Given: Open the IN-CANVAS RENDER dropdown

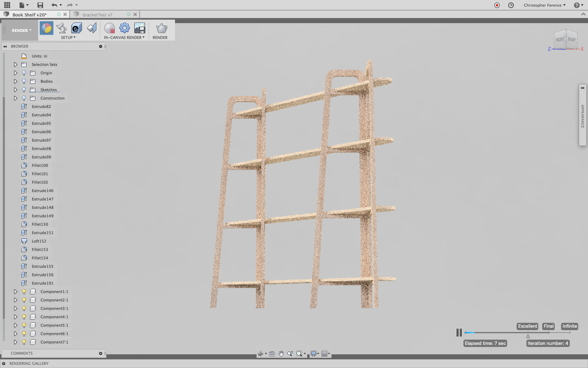Looking at the screenshot, I should (124, 38).
